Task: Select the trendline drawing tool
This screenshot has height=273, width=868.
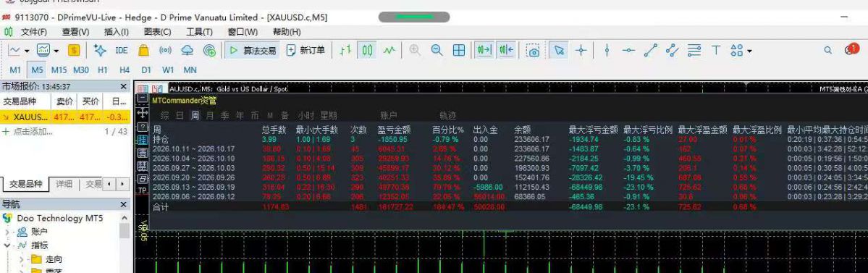Action: pos(650,51)
